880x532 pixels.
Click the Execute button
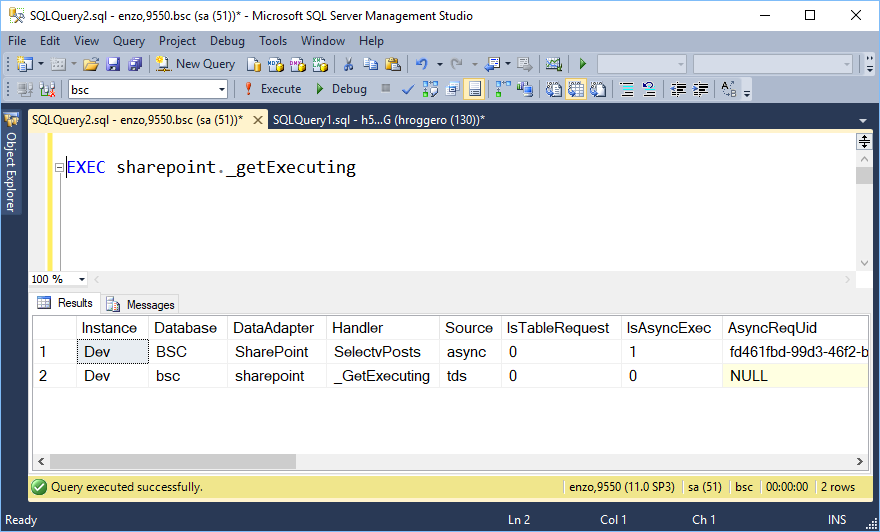[272, 89]
